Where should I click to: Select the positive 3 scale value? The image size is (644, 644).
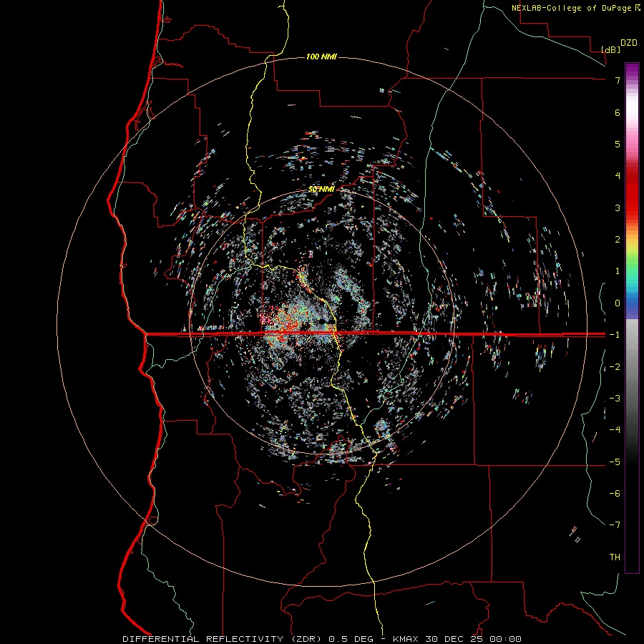point(618,208)
